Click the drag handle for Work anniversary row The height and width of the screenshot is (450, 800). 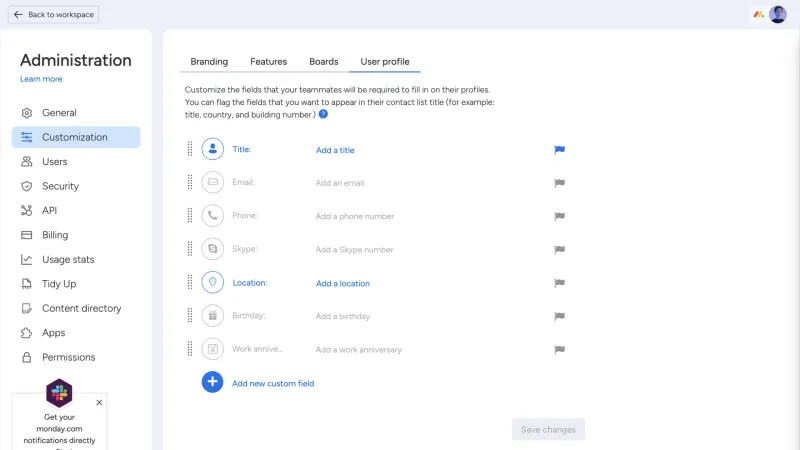coord(190,349)
